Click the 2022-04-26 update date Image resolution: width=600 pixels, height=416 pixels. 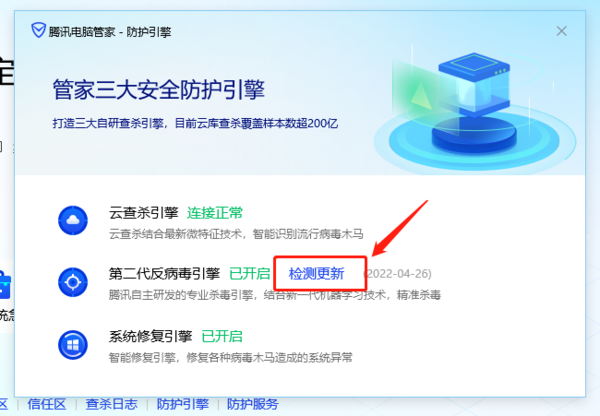[x=397, y=274]
